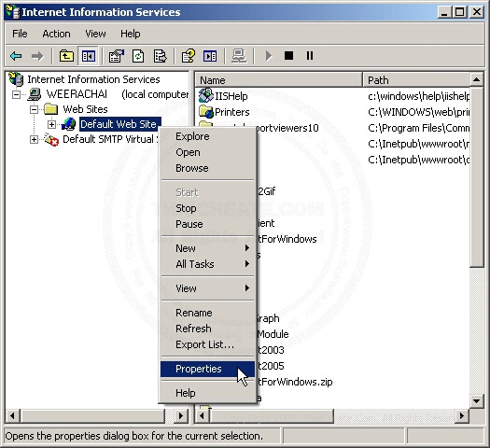Click the Help question mark toolbar icon

[189, 56]
